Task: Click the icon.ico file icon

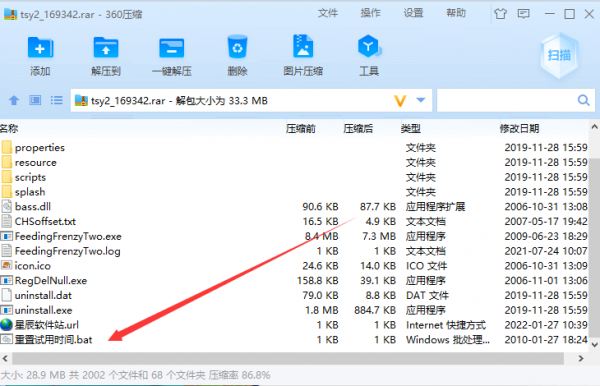Action: (x=7, y=265)
